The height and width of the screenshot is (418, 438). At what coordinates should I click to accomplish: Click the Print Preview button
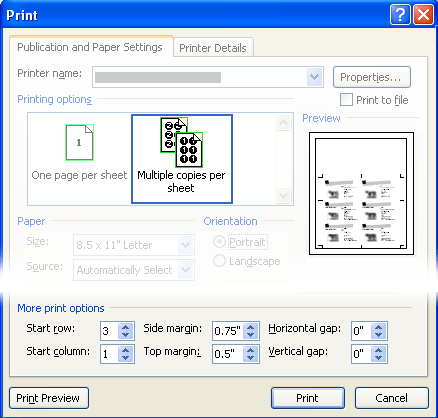pyautogui.click(x=49, y=398)
